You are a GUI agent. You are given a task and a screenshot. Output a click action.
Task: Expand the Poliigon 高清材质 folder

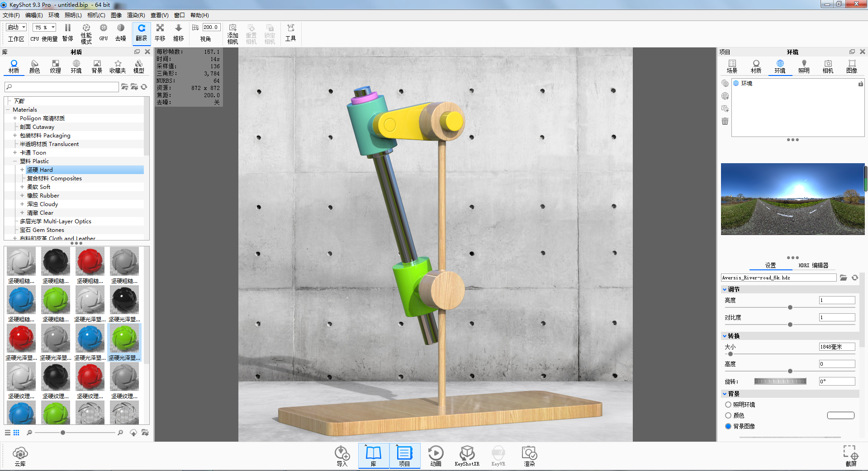click(x=15, y=118)
